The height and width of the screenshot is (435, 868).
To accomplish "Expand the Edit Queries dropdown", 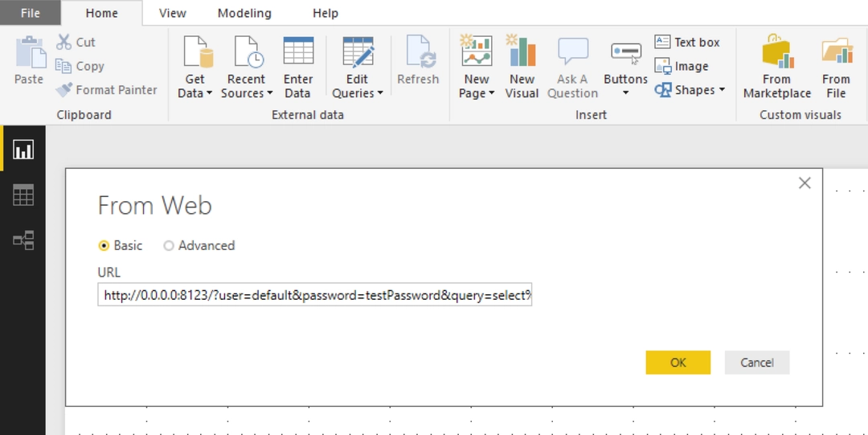I will tap(358, 86).
